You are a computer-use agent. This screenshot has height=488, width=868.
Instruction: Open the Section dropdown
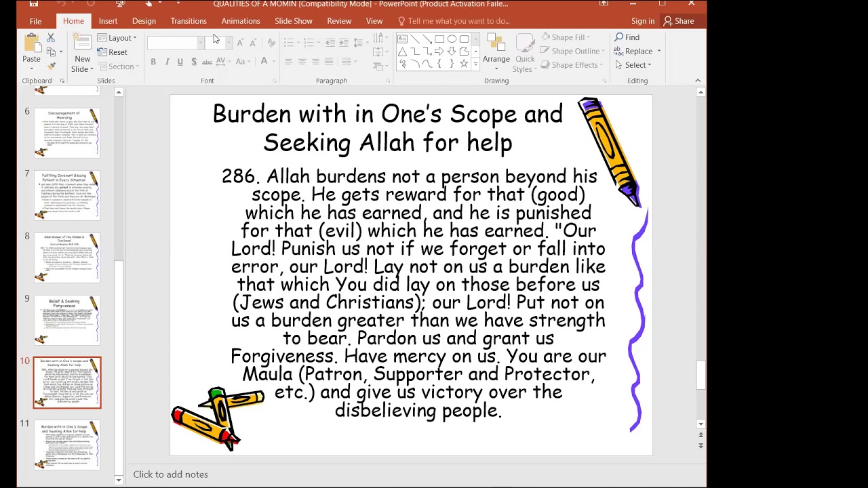pos(119,66)
